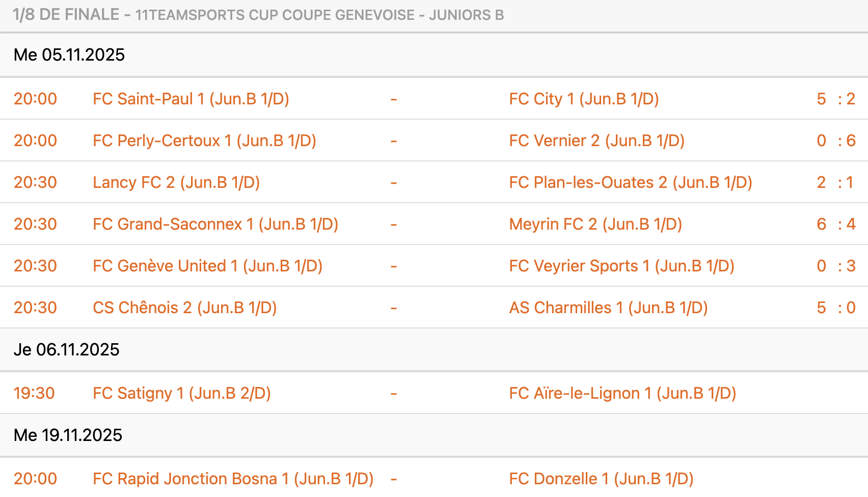Click the 5:0 Chênois match score
Screen dimensions: 868x497
[835, 308]
